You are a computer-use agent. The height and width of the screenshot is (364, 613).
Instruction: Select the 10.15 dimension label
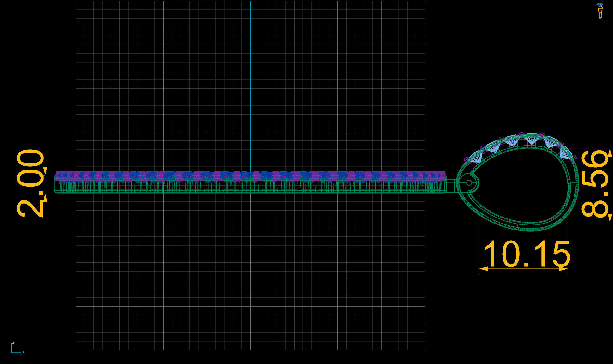[x=526, y=254]
